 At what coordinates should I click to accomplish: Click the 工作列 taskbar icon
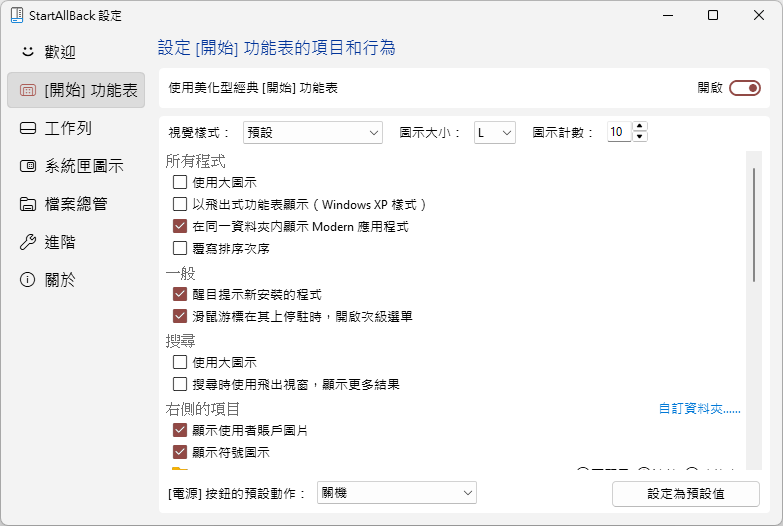[x=28, y=128]
